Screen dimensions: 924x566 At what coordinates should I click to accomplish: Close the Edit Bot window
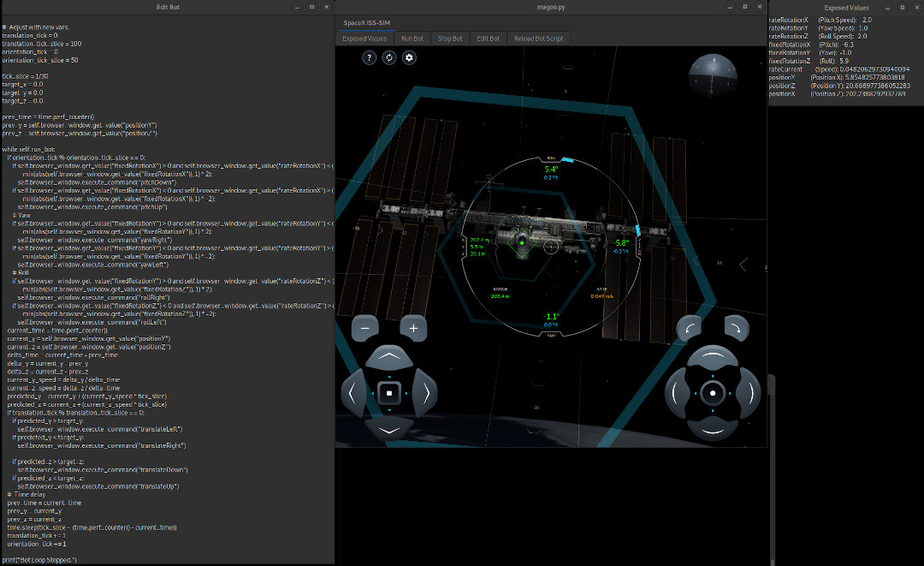(327, 7)
